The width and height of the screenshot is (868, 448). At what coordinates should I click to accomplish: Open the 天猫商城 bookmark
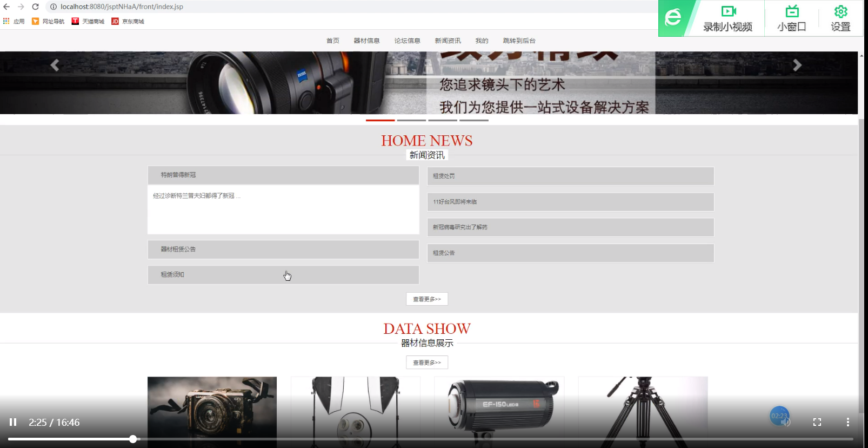point(88,21)
